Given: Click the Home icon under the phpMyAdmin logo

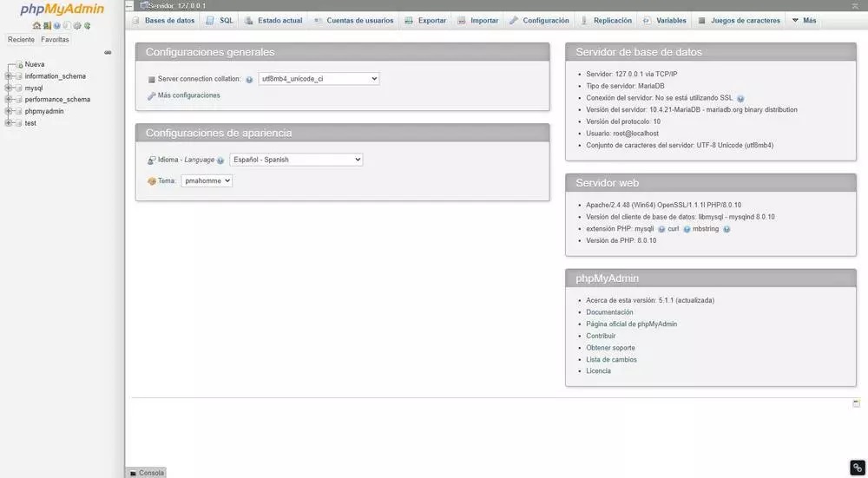Looking at the screenshot, I should [36, 25].
